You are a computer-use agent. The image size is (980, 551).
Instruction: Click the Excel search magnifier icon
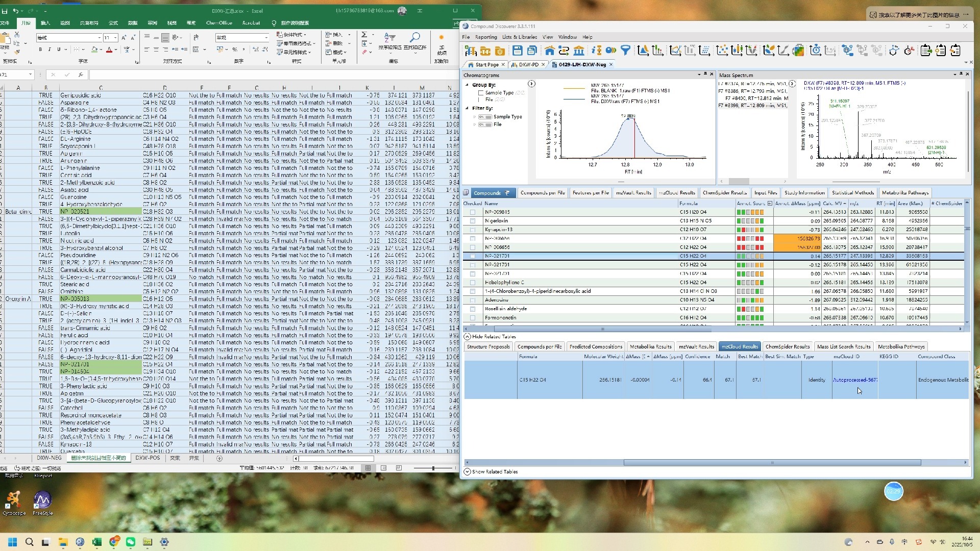(415, 38)
